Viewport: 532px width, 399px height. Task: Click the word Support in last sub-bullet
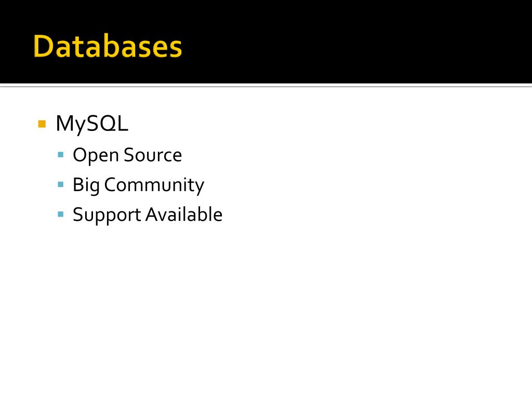107,215
